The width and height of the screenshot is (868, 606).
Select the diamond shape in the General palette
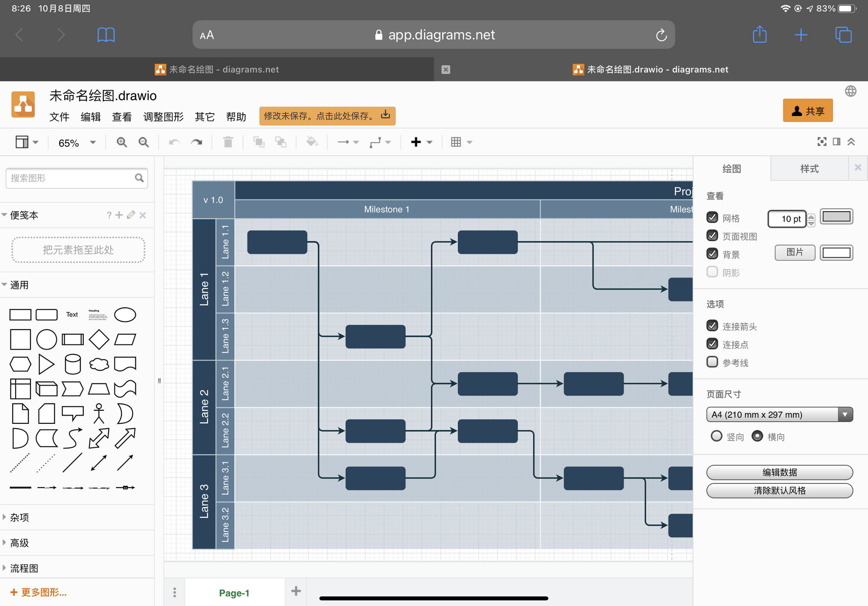99,339
